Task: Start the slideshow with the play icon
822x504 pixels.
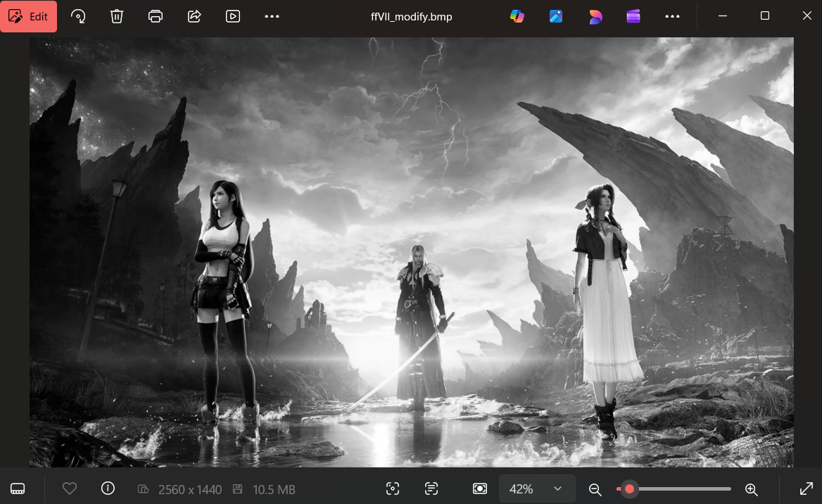Action: (x=233, y=16)
